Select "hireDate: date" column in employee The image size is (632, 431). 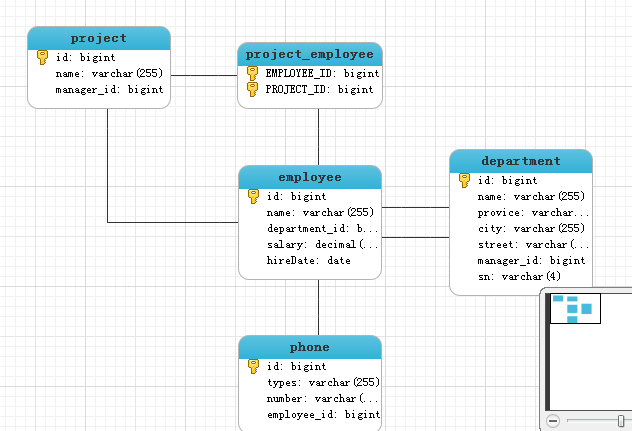(308, 261)
